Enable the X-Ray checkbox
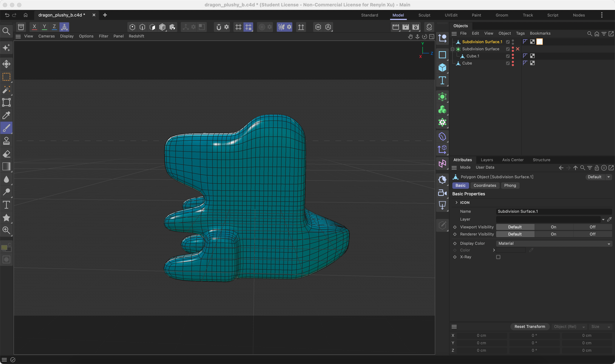This screenshot has width=615, height=364. 498,257
